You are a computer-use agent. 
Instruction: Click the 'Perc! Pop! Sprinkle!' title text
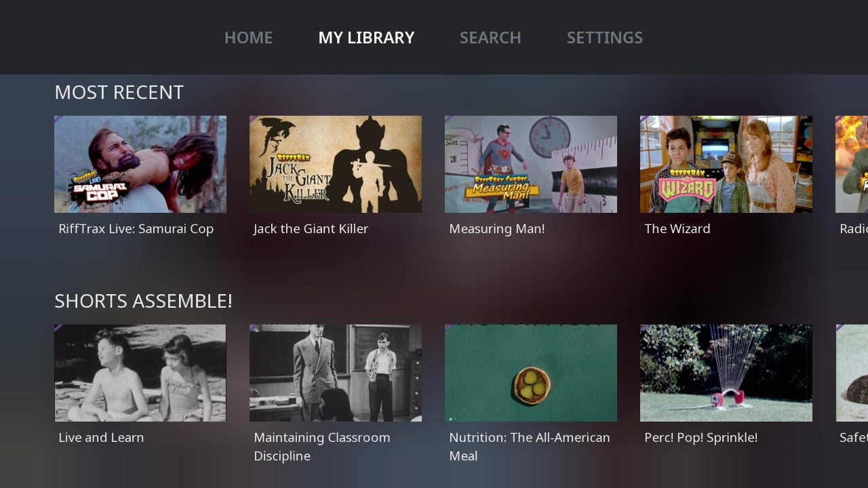click(701, 438)
